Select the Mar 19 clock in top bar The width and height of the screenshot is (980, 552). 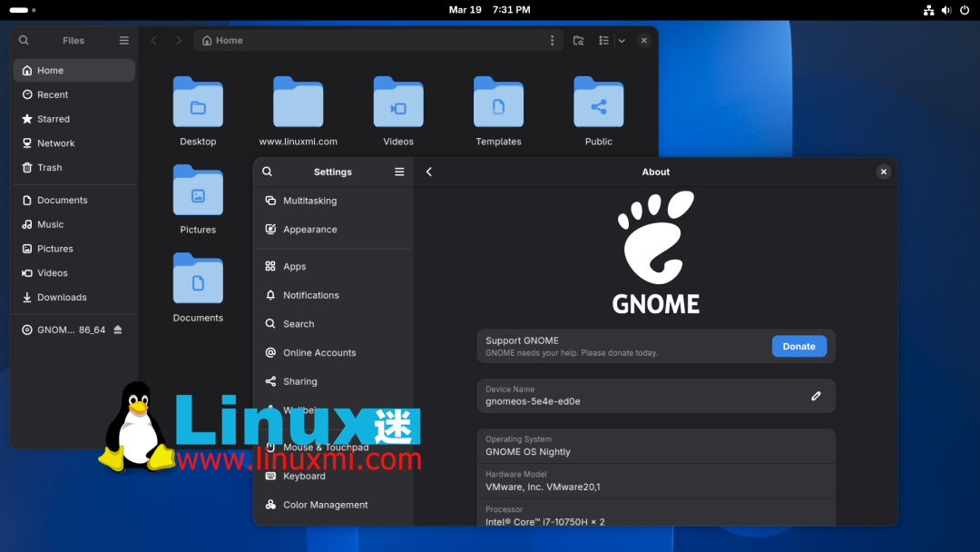point(490,10)
